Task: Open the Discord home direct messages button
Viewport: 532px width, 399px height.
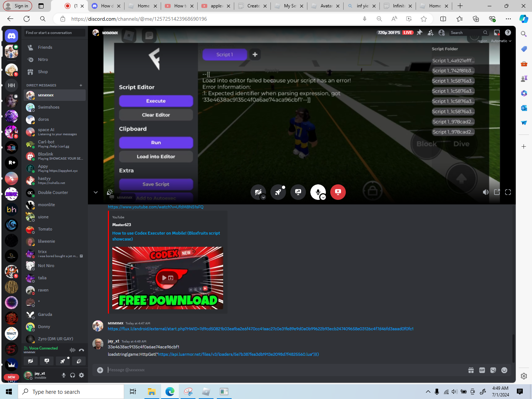Action: 11,36
